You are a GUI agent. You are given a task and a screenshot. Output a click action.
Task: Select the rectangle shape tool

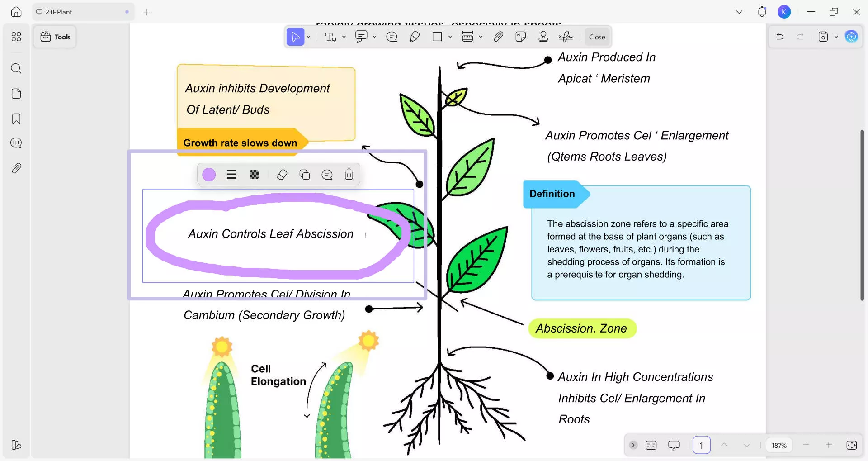[437, 37]
